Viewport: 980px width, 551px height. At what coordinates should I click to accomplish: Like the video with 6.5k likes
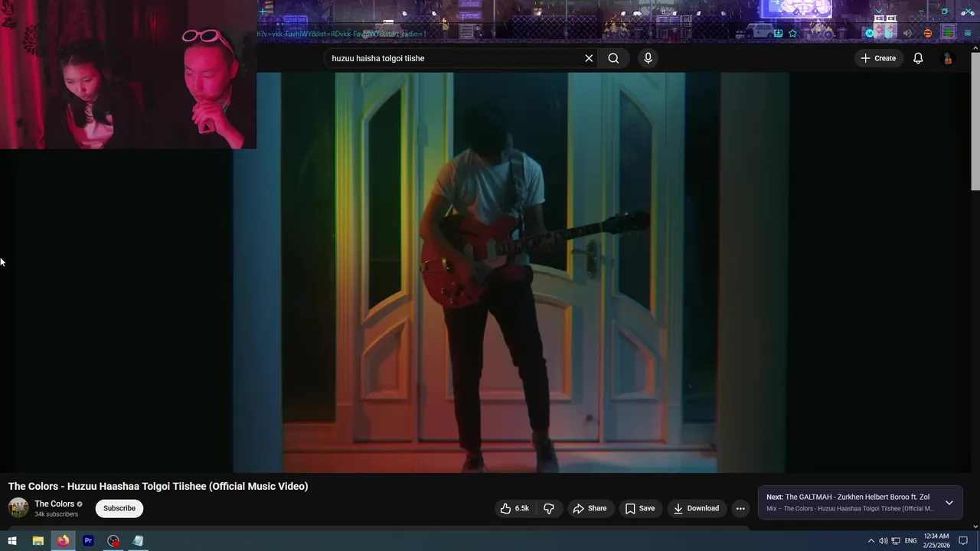coord(515,508)
